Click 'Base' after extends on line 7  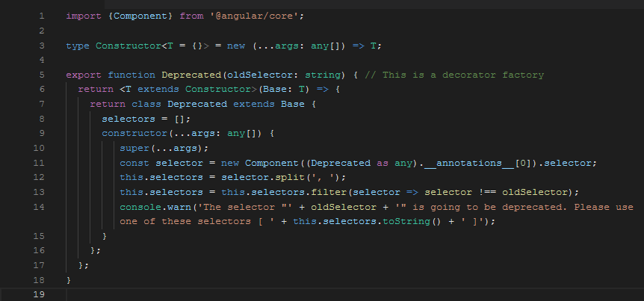(x=292, y=104)
